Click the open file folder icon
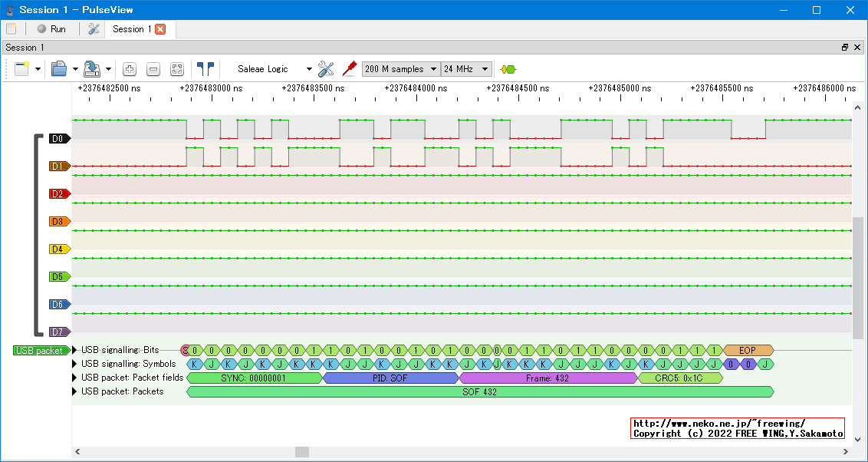 click(59, 69)
